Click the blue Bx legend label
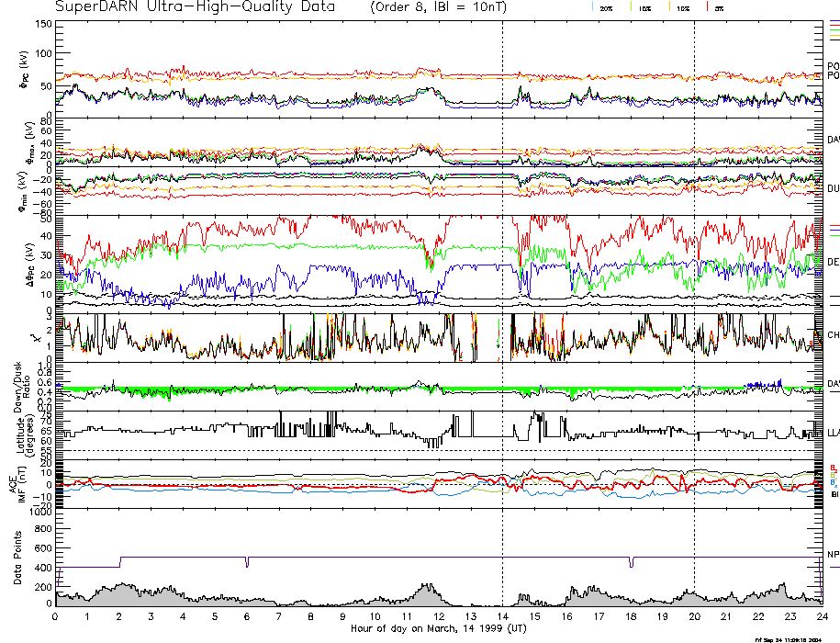Image resolution: width=840 pixels, height=643 pixels. tap(833, 482)
